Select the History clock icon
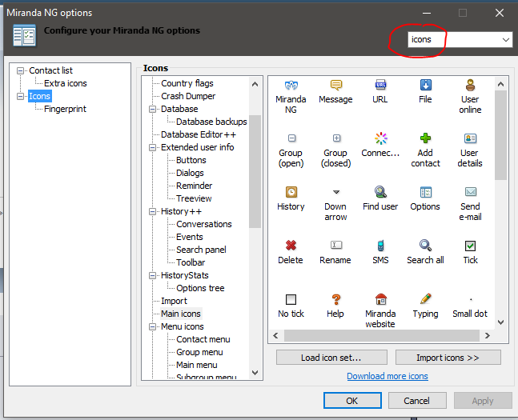Screen dimensions: 518x420 tap(291, 192)
